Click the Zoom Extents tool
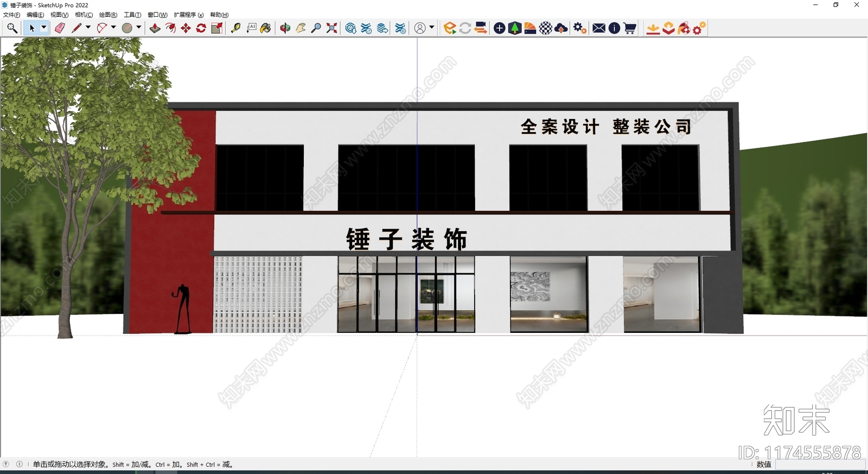This screenshot has height=474, width=868. [331, 28]
